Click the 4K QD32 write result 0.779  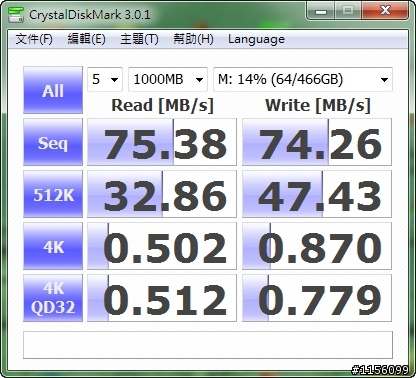(x=317, y=298)
